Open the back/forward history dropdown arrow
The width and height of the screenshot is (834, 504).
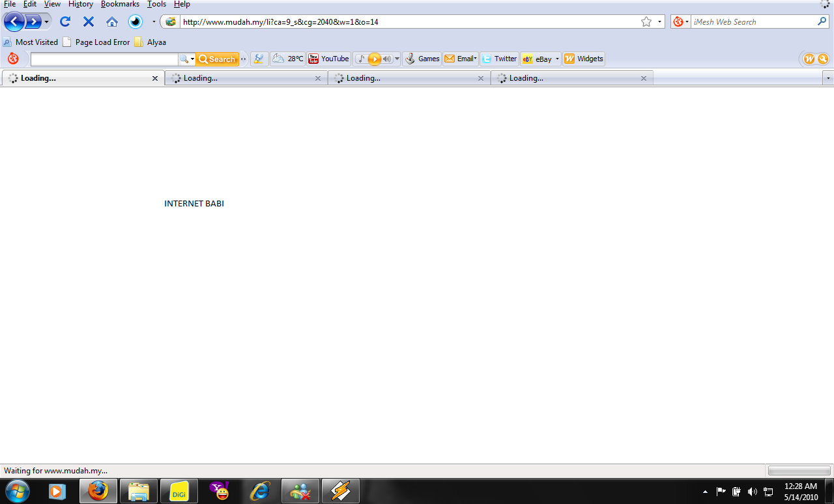(46, 22)
